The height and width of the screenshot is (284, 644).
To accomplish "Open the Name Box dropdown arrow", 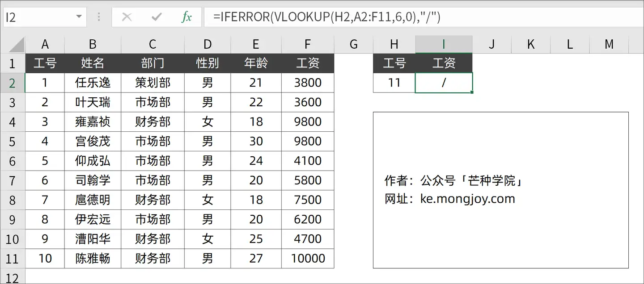I will click(79, 17).
